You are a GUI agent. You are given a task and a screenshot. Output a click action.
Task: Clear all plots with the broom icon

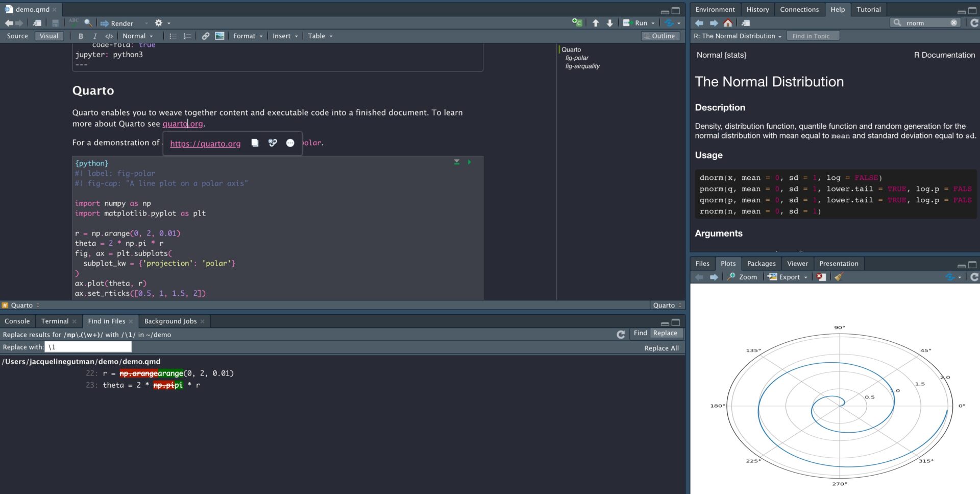838,277
